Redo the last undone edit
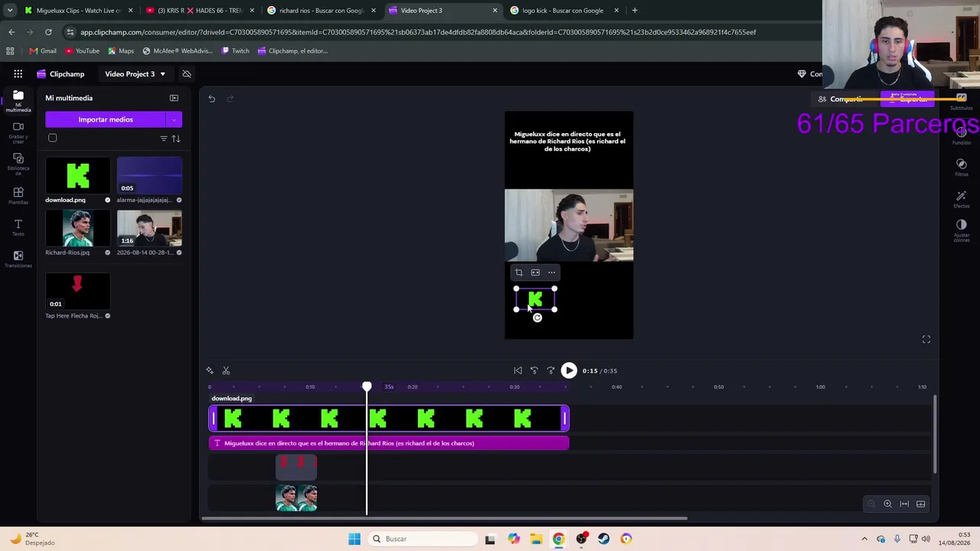Viewport: 980px width, 551px height. click(x=230, y=99)
